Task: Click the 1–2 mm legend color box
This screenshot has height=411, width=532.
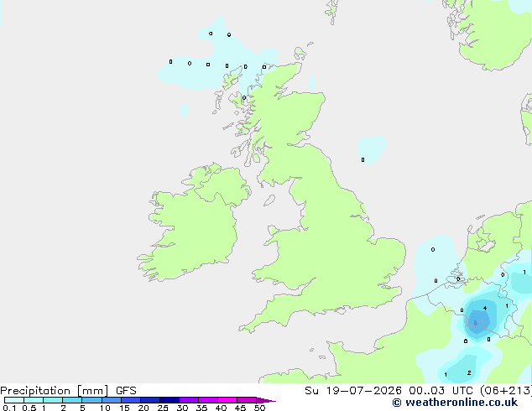Action: pyautogui.click(x=53, y=400)
